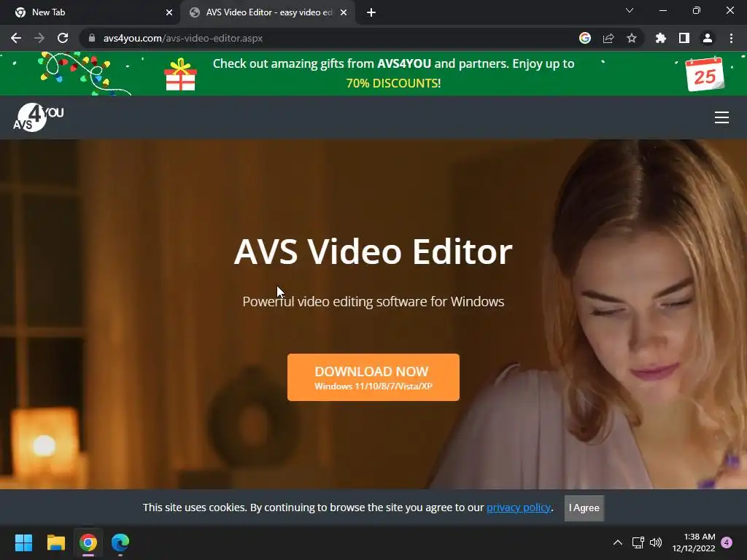Reload the current page
This screenshot has height=560, width=747.
[63, 38]
